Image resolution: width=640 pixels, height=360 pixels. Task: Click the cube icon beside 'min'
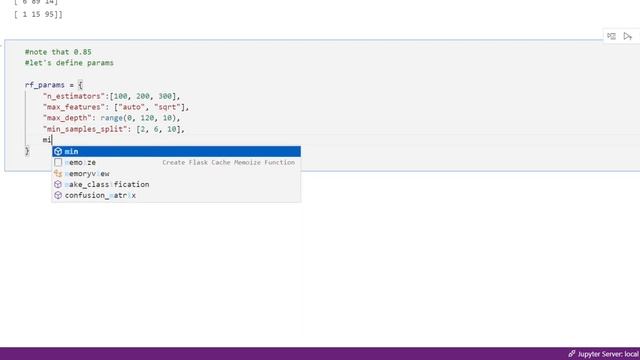coord(58,151)
